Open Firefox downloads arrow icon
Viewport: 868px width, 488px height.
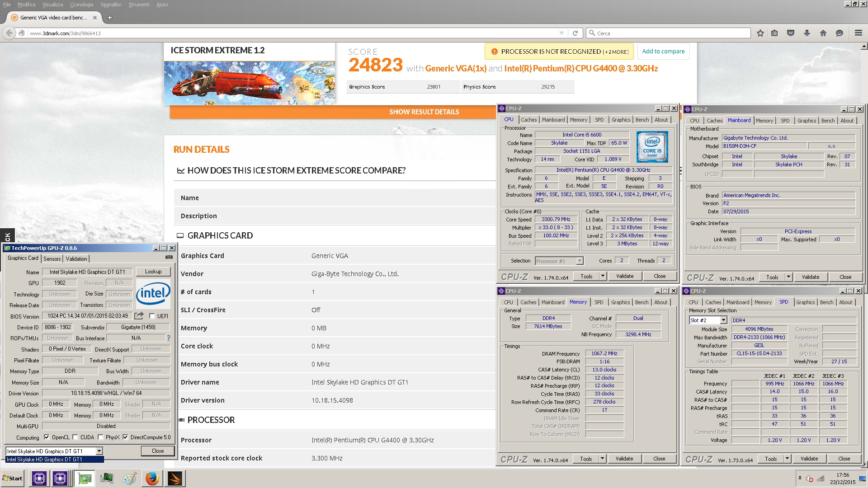click(x=807, y=33)
